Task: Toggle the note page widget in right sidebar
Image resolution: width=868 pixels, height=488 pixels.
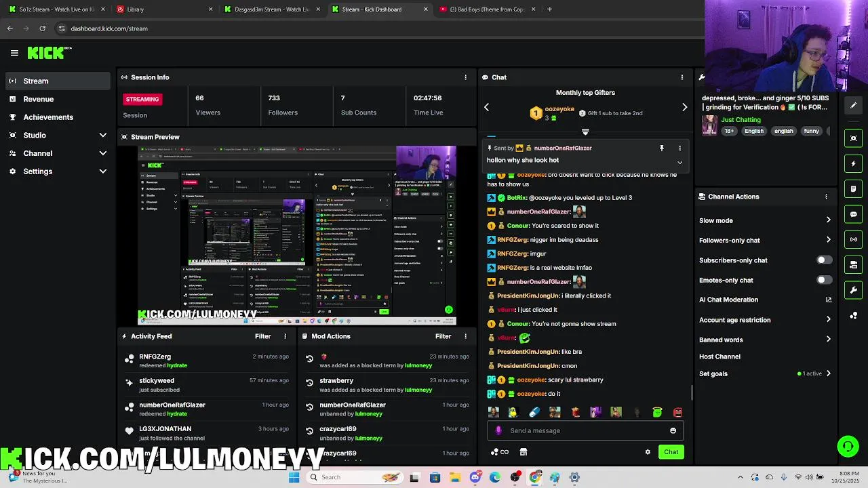Action: [853, 188]
